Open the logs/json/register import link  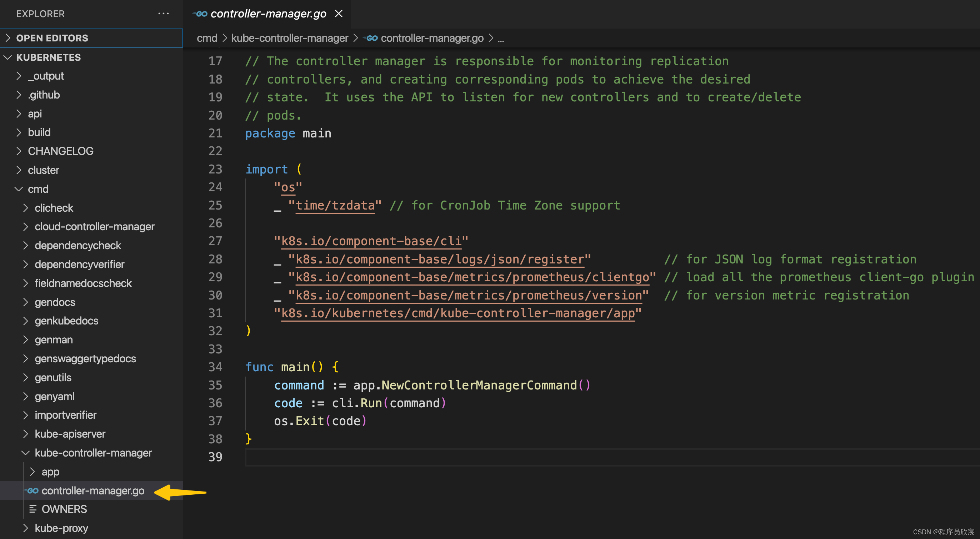[x=440, y=260]
